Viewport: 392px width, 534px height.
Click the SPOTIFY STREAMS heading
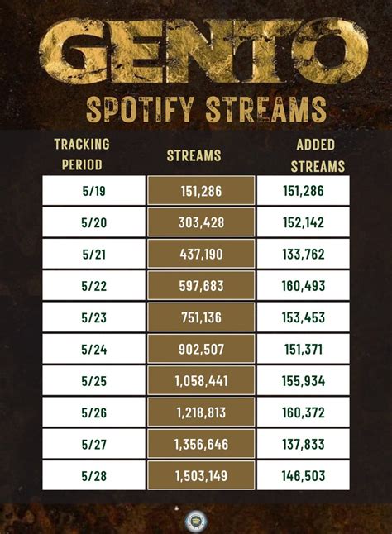(x=206, y=110)
